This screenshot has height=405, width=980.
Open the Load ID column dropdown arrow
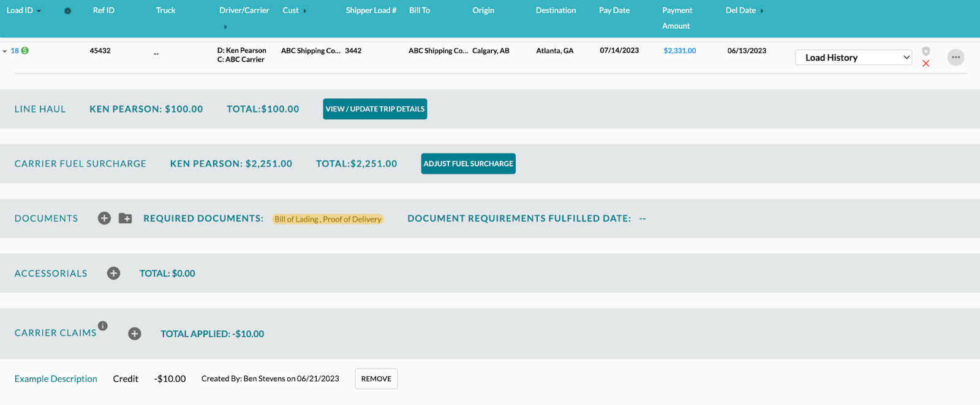(x=39, y=11)
